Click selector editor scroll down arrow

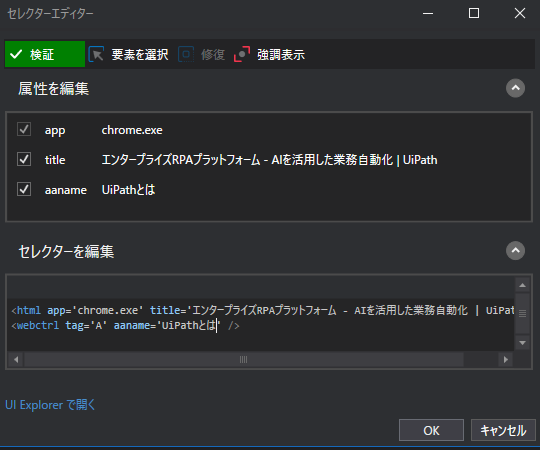point(522,343)
